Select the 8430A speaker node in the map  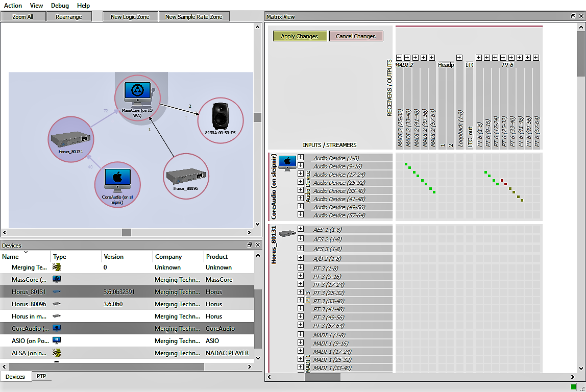point(221,120)
